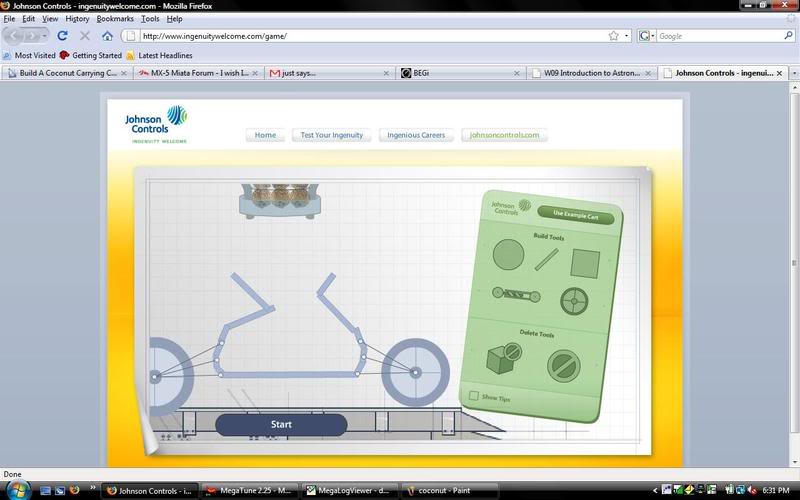The height and width of the screenshot is (500, 800).
Task: Select the circle build tool
Action: pyautogui.click(x=508, y=254)
